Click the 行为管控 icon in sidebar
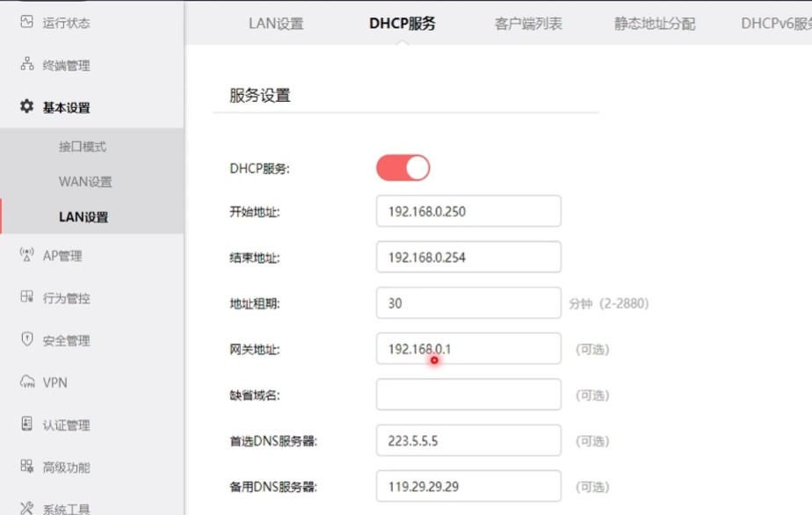The height and width of the screenshot is (515, 812). point(26,298)
